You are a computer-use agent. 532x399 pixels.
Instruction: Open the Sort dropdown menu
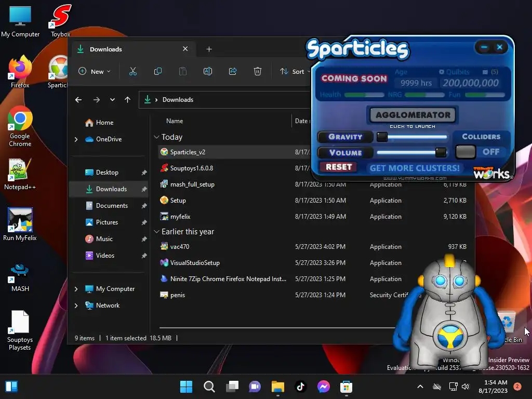tap(295, 71)
